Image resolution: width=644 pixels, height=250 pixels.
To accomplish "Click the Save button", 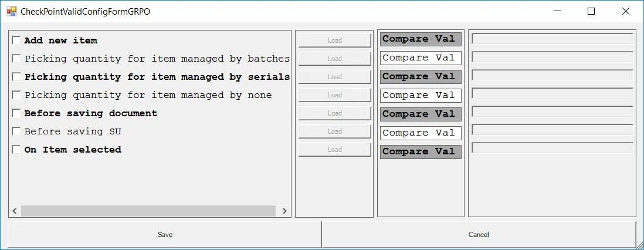I will click(x=165, y=235).
